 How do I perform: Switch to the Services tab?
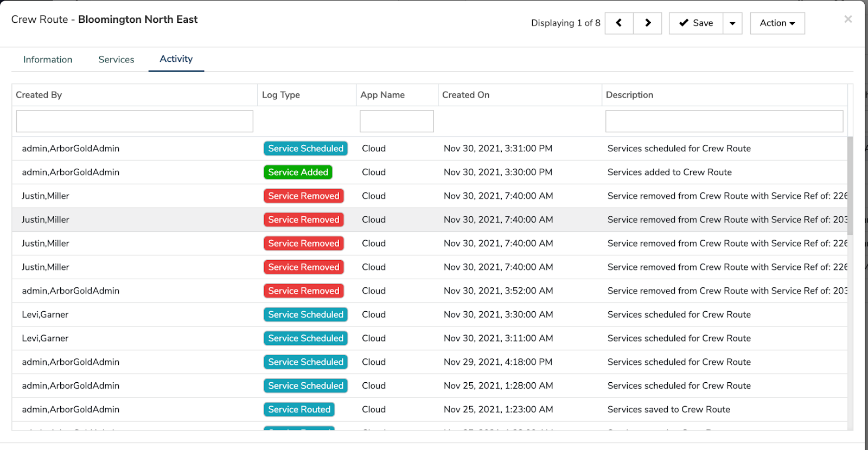pyautogui.click(x=116, y=60)
